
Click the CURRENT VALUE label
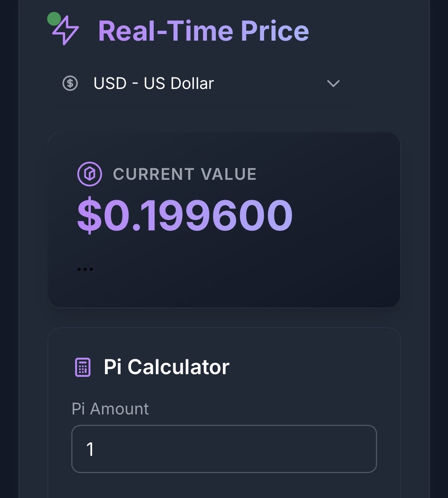click(184, 174)
